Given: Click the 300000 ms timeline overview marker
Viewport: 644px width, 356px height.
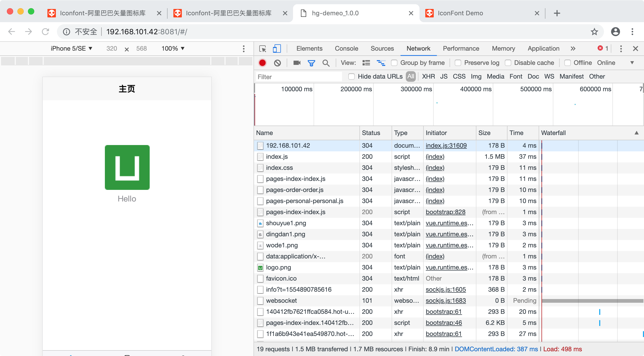Looking at the screenshot, I should click(x=416, y=89).
